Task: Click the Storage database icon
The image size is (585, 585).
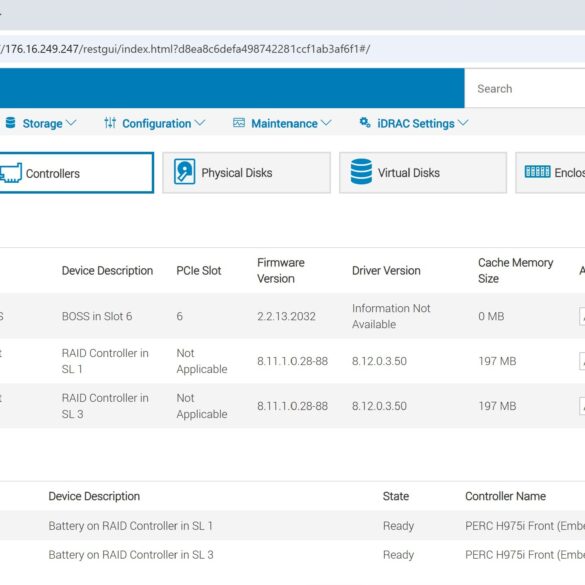Action: 10,123
